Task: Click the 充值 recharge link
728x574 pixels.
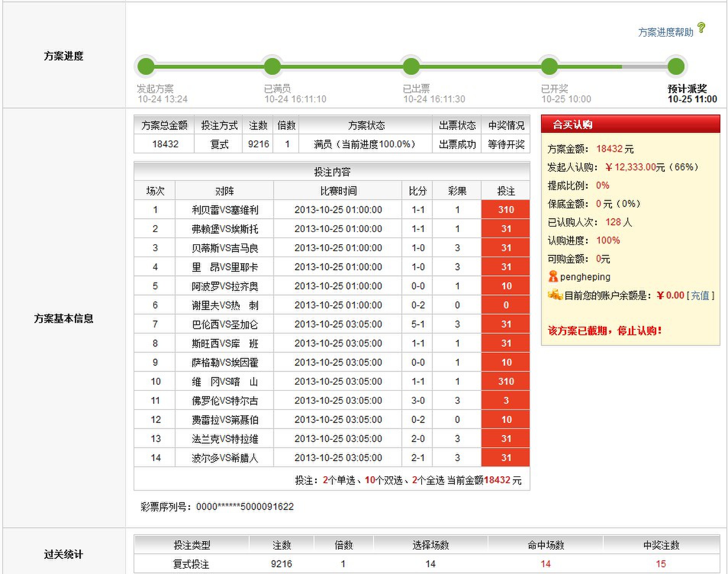Action: [700, 295]
